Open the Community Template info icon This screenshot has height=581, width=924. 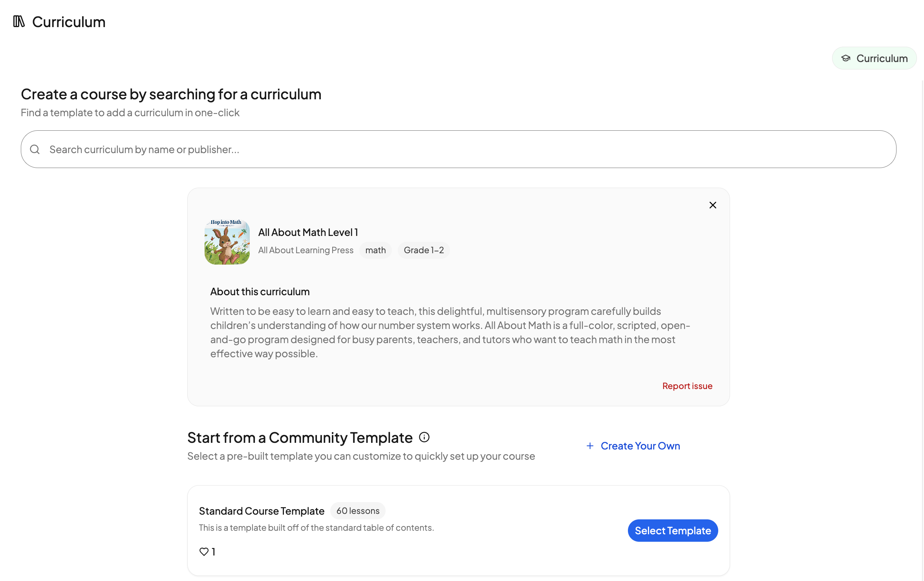pos(424,437)
